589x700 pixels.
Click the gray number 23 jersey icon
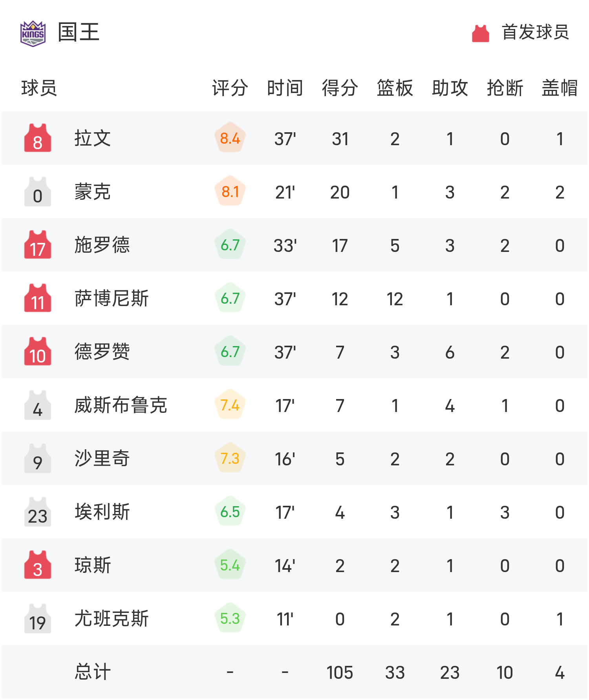pyautogui.click(x=38, y=512)
